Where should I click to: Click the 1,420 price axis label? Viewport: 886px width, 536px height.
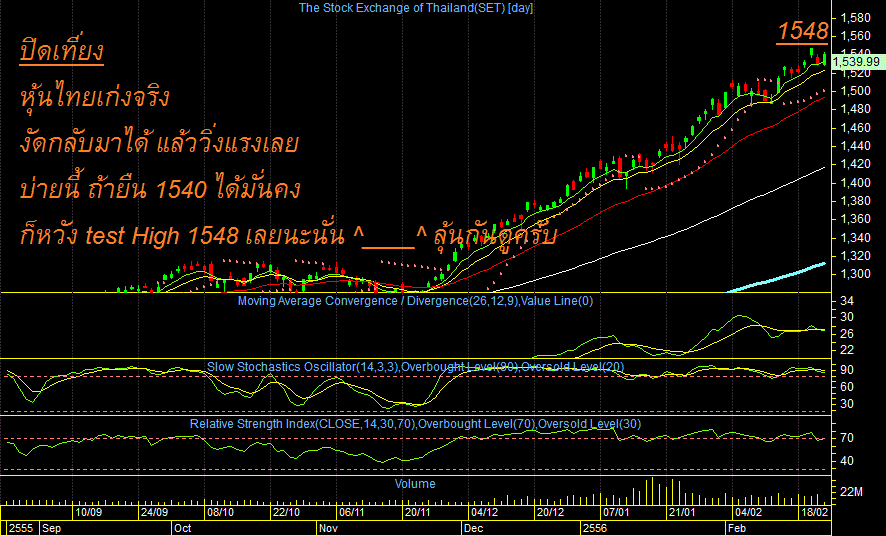click(x=856, y=164)
